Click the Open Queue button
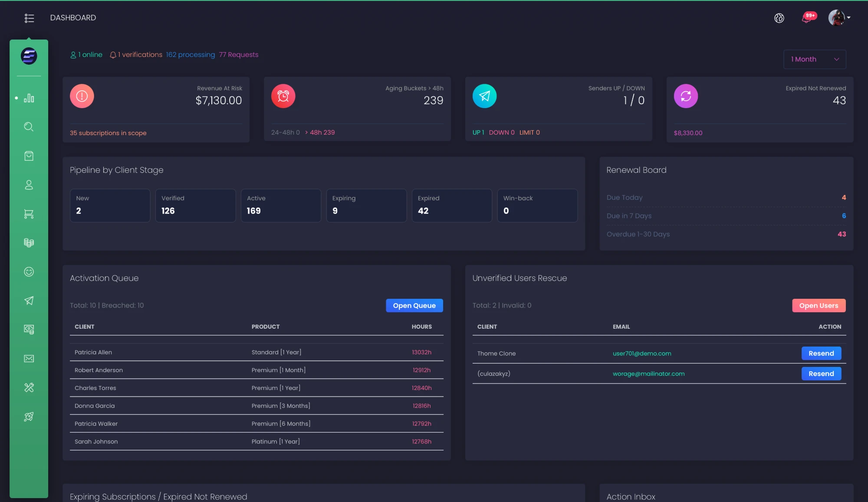This screenshot has height=502, width=868. pyautogui.click(x=414, y=305)
